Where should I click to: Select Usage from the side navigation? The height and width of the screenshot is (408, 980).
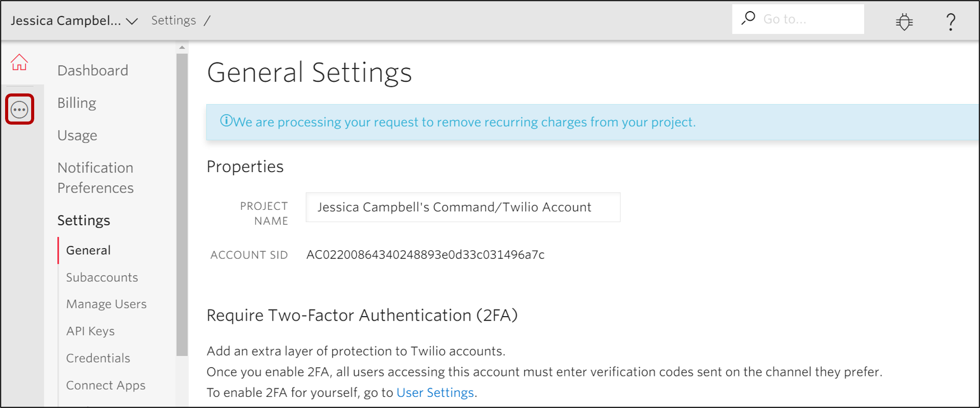tap(77, 135)
